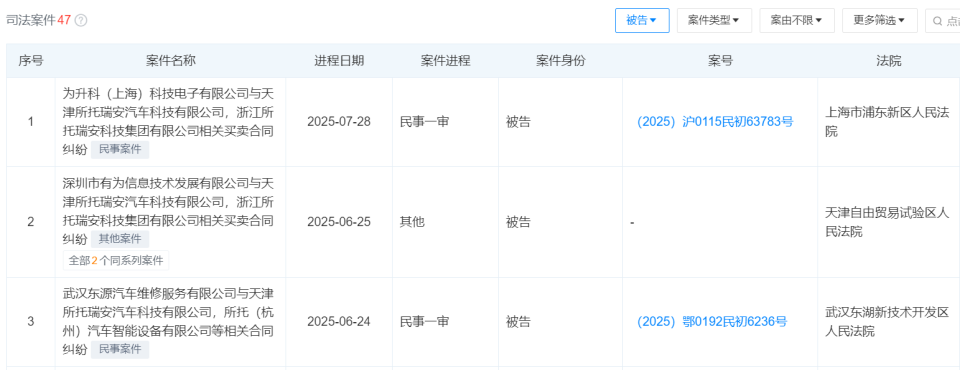The width and height of the screenshot is (960, 370).
Task: Focus the search input field
Action: pos(943,21)
